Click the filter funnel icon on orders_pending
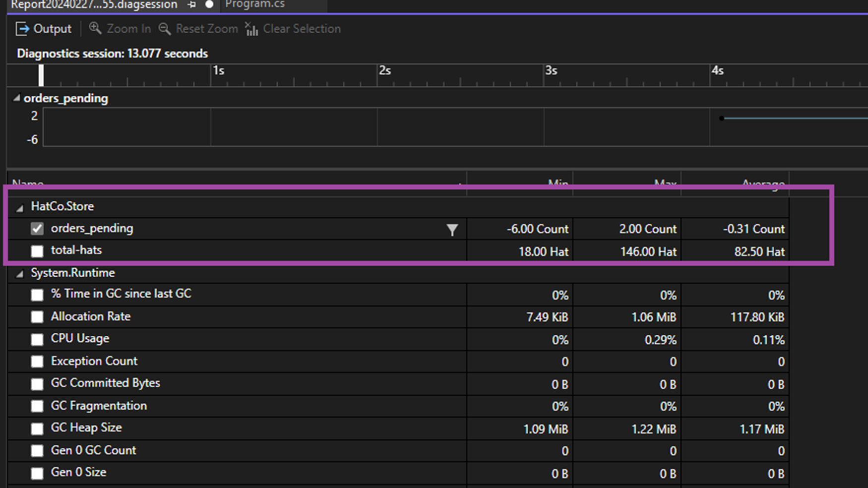The width and height of the screenshot is (868, 488). coord(452,230)
